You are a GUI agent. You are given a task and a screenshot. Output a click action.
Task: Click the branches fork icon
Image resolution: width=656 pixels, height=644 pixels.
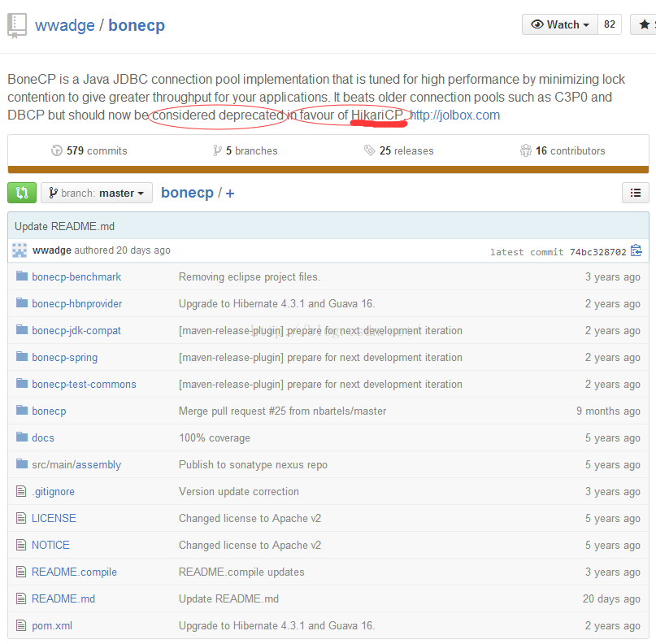(x=217, y=150)
